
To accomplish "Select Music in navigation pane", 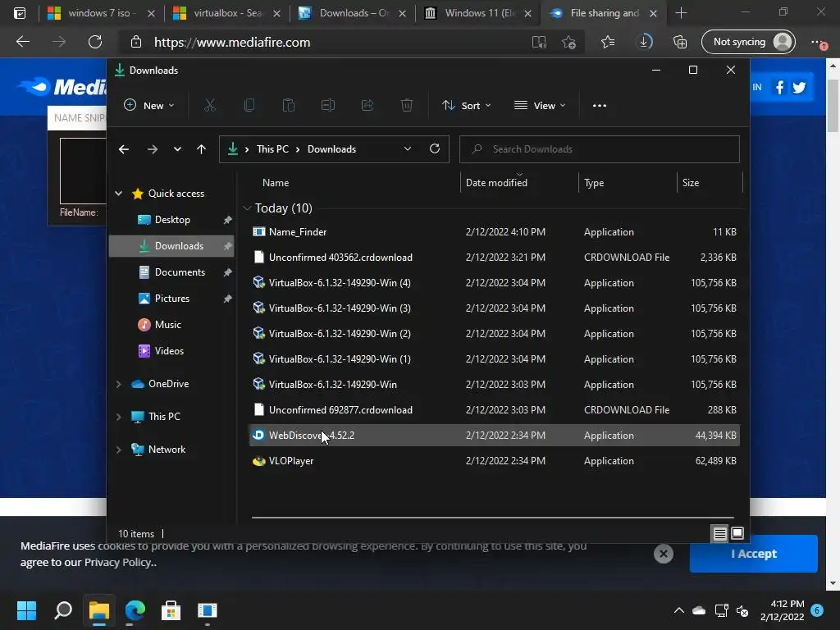I will click(x=167, y=325).
